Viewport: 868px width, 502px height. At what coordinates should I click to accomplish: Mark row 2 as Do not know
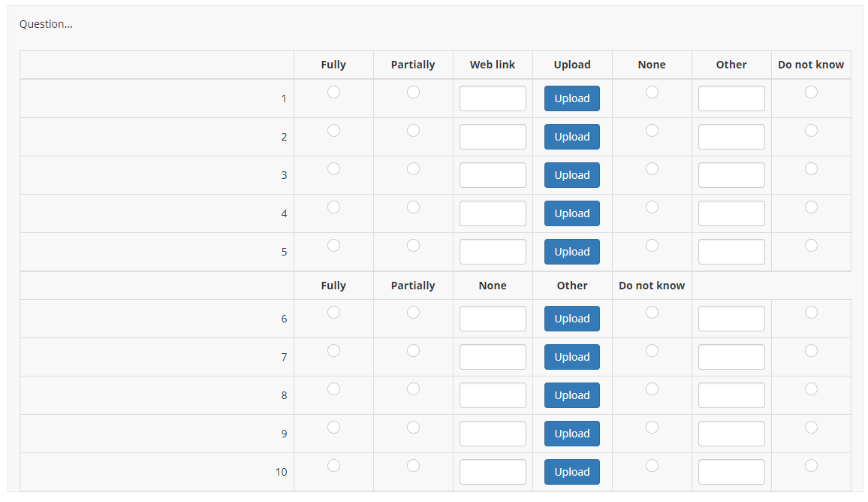coord(811,131)
